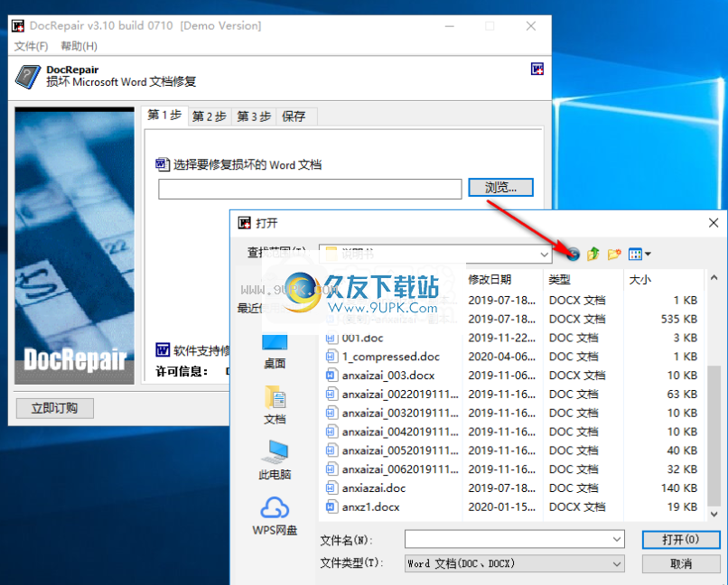Image resolution: width=728 pixels, height=585 pixels.
Task: Click file icon of anxiazai.doc
Action: [331, 488]
